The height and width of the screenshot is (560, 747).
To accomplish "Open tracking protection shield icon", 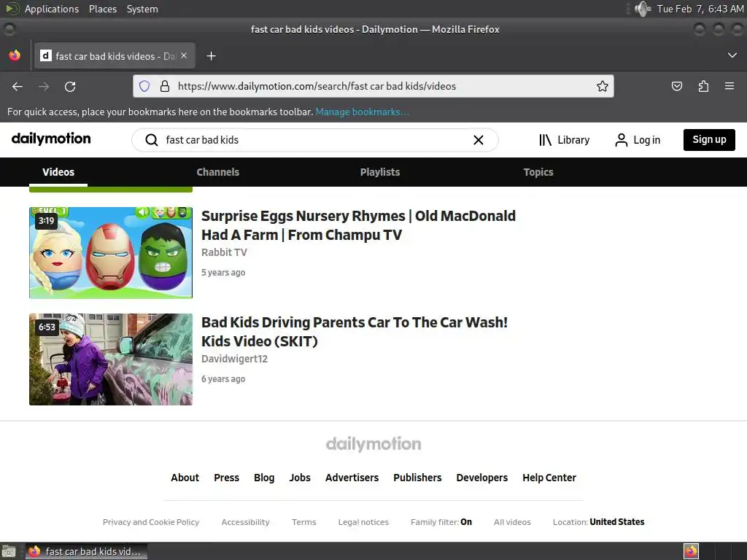I will (144, 86).
